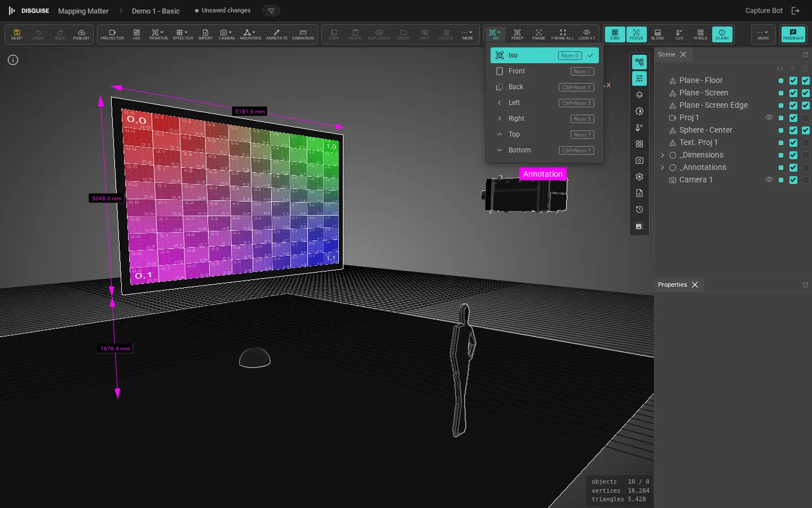Select Back view from menu
The width and height of the screenshot is (812, 508).
coord(544,87)
